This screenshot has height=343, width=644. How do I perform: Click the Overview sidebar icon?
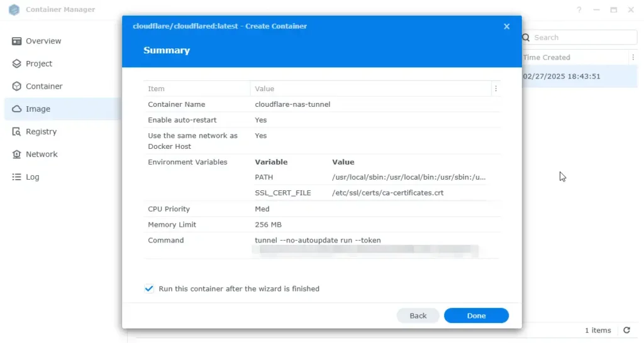pos(16,41)
